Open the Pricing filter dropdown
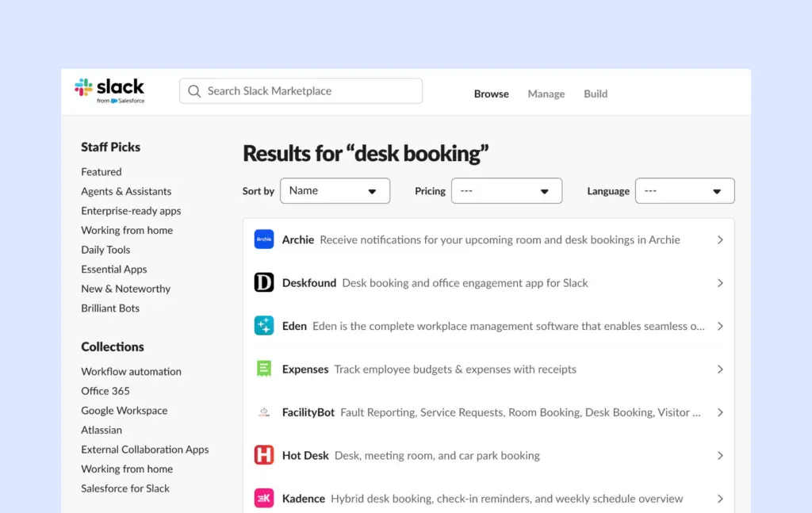812x513 pixels. click(507, 191)
